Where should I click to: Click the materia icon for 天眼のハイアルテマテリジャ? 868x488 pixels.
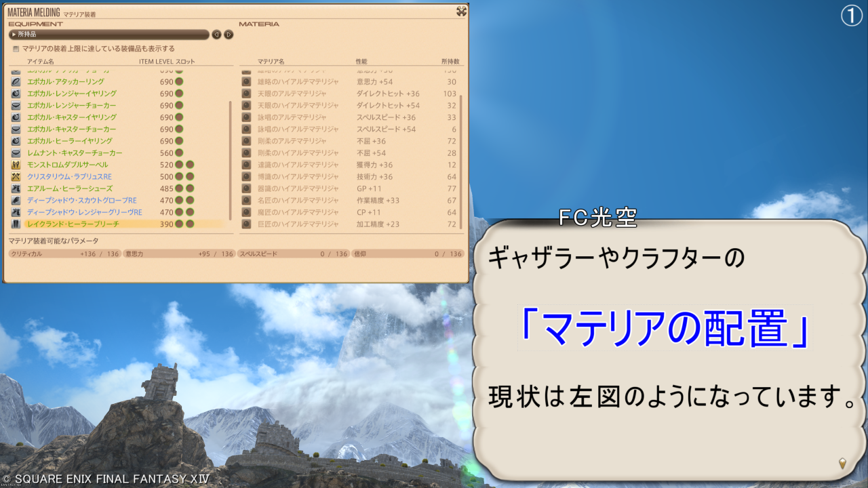point(247,105)
